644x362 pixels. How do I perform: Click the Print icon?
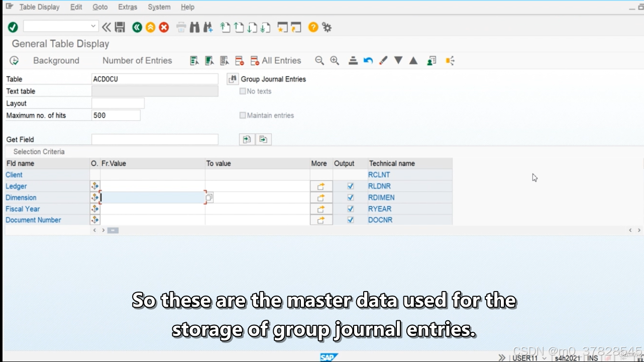180,27
